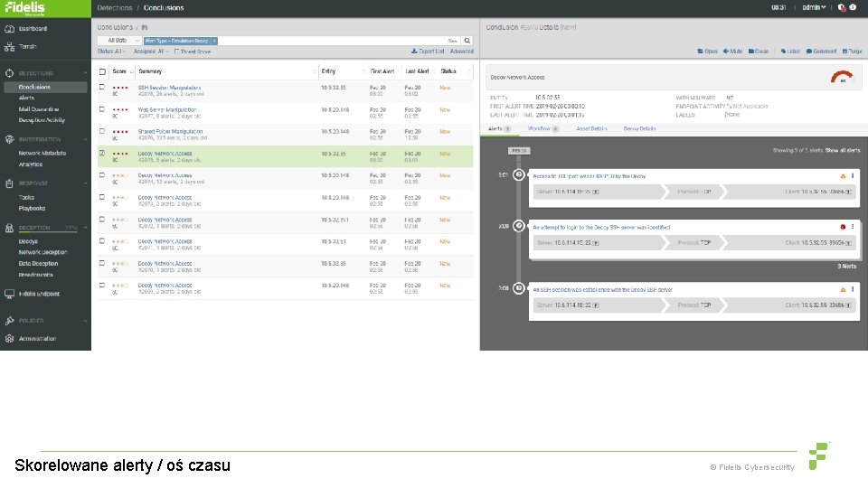Click Export List
This screenshot has width=868, height=488.
(x=428, y=52)
